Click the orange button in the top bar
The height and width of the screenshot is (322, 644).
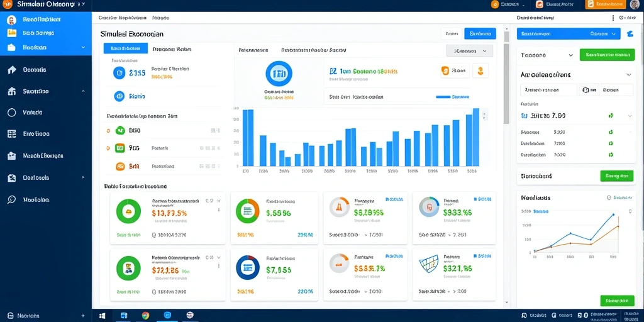click(x=605, y=4)
